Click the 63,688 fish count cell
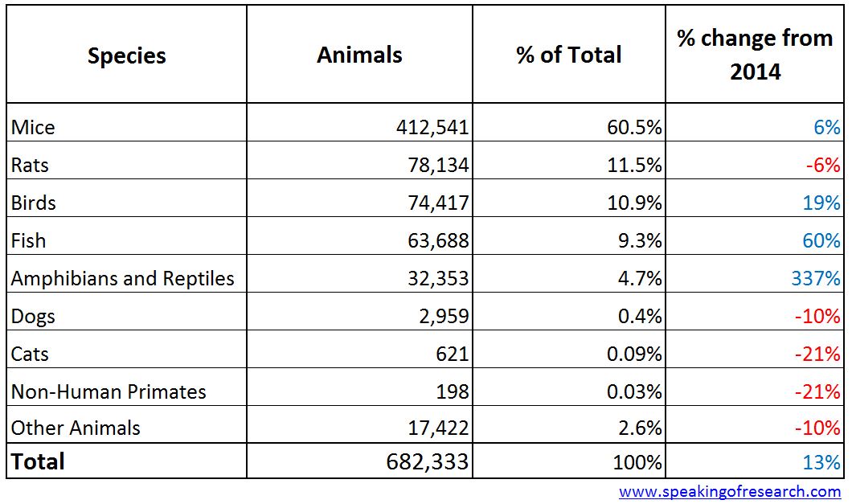The image size is (852, 504). [x=432, y=240]
